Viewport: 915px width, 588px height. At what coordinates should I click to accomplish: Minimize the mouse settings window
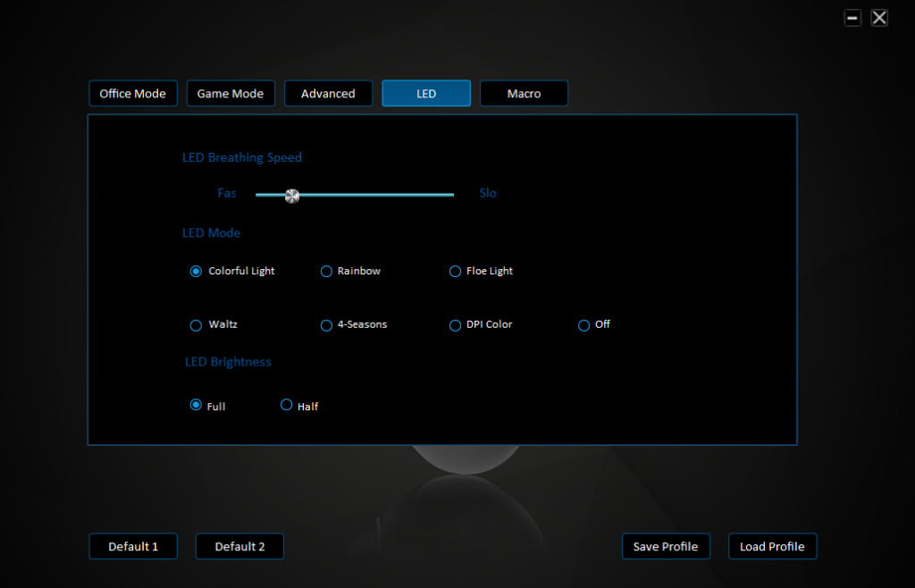pyautogui.click(x=852, y=18)
